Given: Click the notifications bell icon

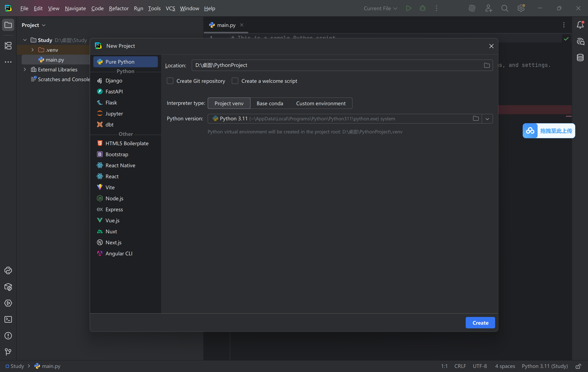Looking at the screenshot, I should tap(580, 25).
